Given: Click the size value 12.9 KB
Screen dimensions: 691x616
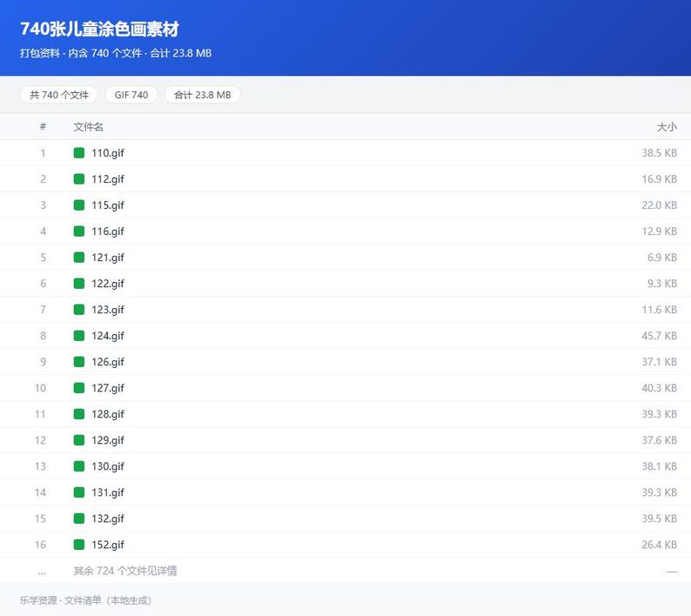Looking at the screenshot, I should coord(660,231).
